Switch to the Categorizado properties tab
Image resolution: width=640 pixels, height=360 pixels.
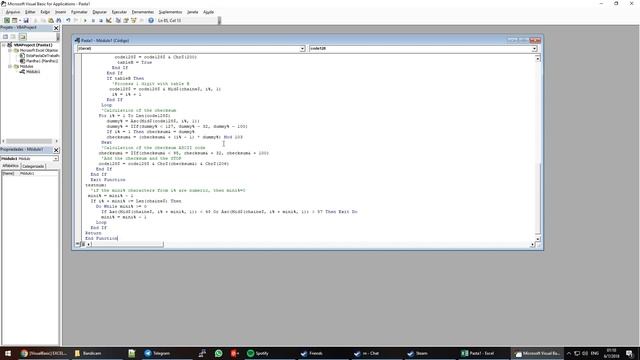(x=33, y=166)
